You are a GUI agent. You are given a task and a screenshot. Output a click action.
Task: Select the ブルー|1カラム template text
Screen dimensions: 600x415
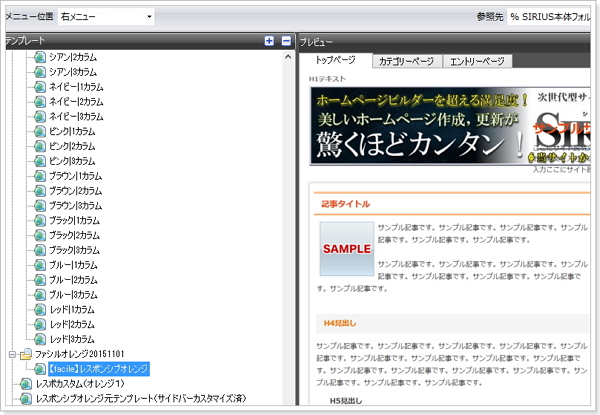73,265
